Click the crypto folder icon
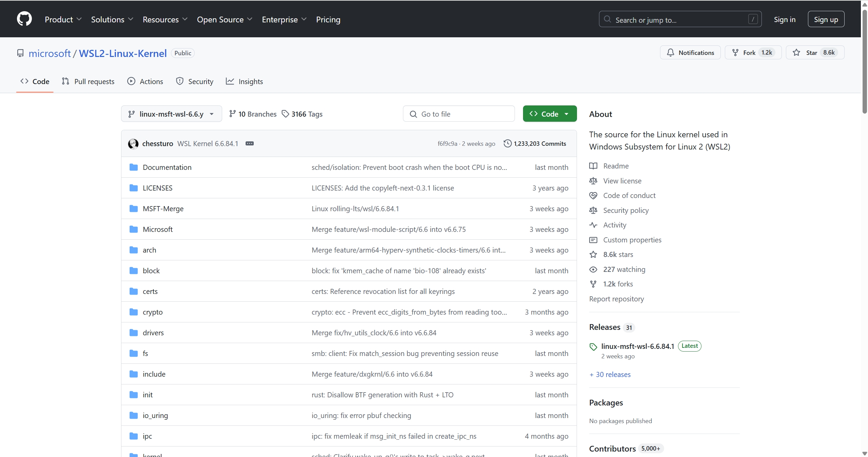Image resolution: width=868 pixels, height=457 pixels. (134, 312)
